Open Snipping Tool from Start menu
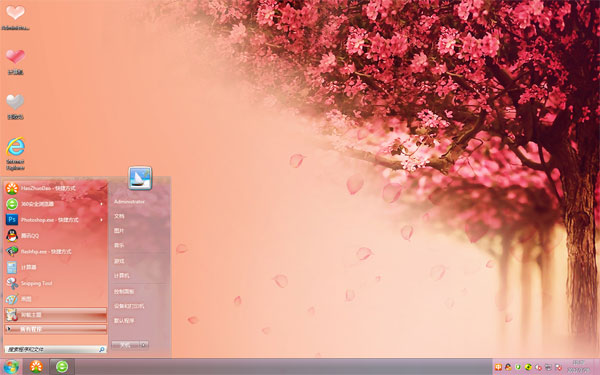Screen dimensions: 600x375 (55, 283)
